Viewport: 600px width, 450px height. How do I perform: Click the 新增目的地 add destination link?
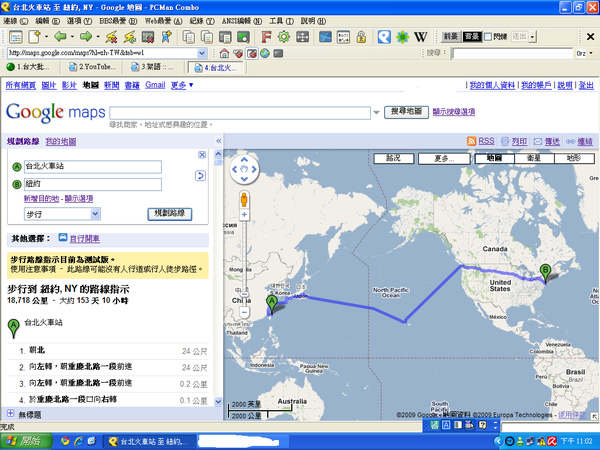coord(41,199)
